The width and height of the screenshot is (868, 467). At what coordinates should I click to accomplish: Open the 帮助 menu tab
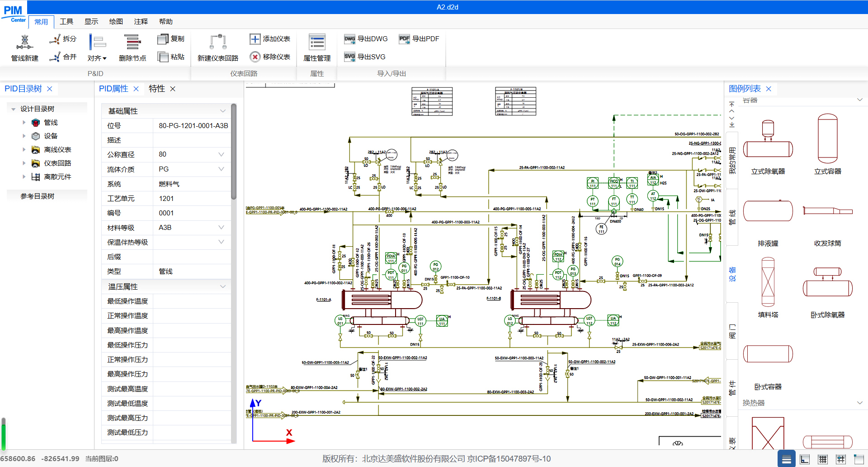click(166, 22)
